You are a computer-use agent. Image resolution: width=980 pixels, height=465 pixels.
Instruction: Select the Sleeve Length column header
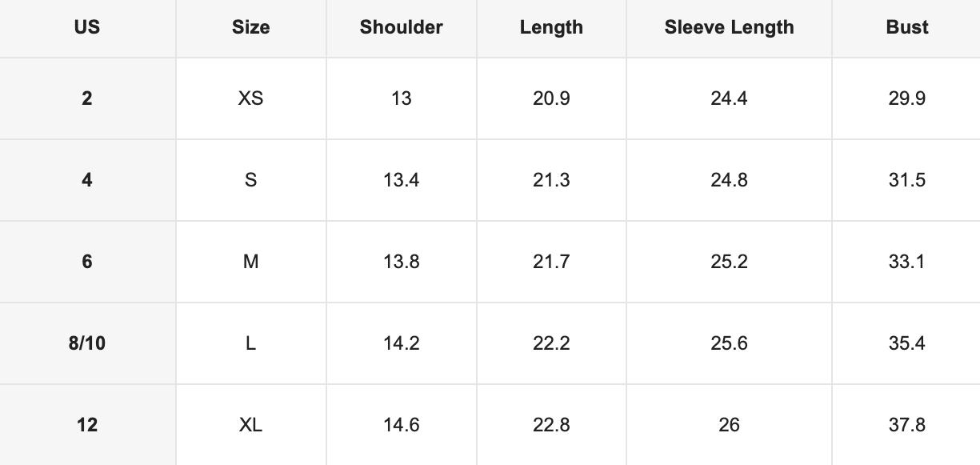(729, 27)
